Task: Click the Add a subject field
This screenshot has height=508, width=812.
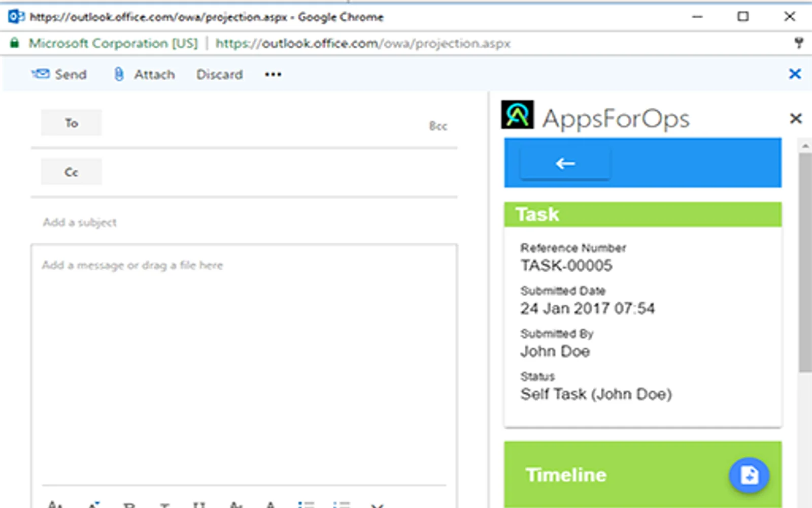Action: point(244,223)
